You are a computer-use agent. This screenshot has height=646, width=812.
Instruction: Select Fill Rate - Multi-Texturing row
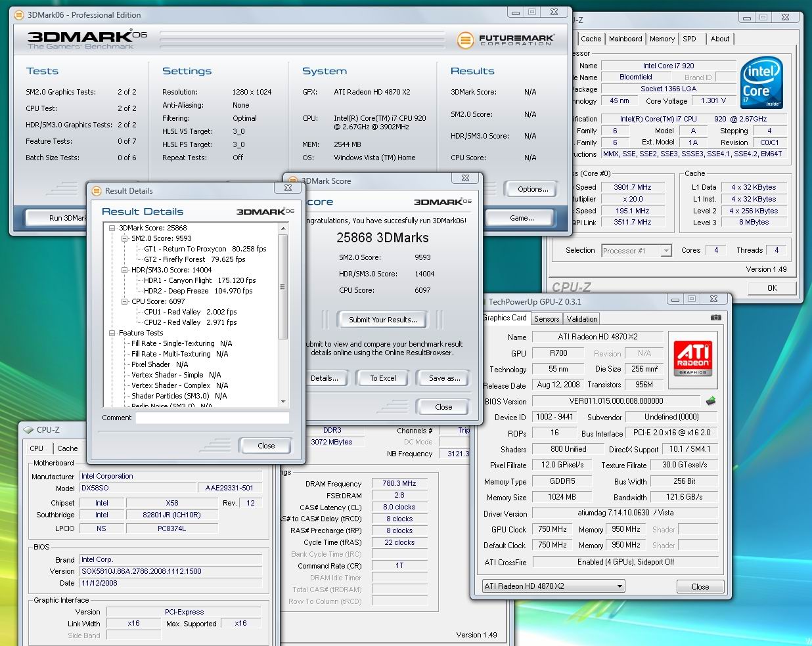(180, 354)
